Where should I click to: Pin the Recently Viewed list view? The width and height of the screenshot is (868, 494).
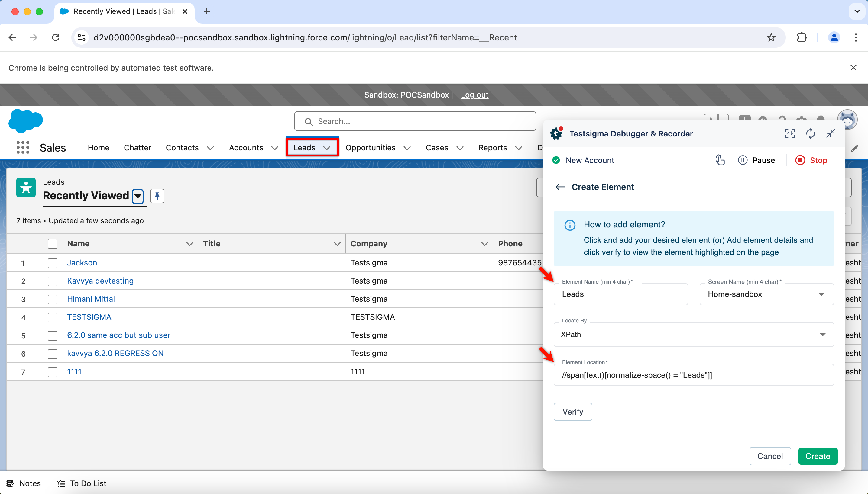[157, 196]
